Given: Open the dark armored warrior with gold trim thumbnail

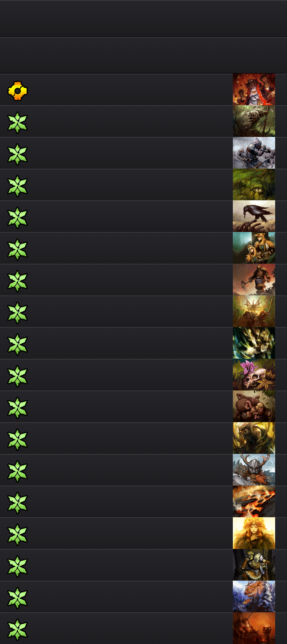Looking at the screenshot, I should (x=254, y=565).
